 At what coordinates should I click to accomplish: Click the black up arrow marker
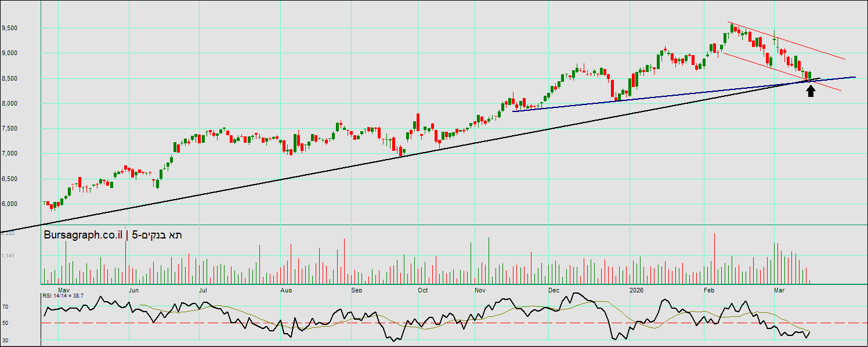pos(811,91)
